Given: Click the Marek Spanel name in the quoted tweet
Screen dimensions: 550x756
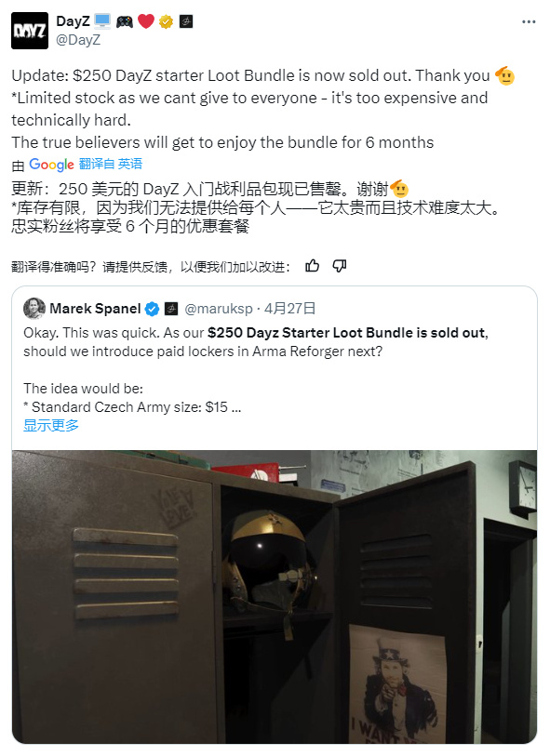Looking at the screenshot, I should coord(95,309).
